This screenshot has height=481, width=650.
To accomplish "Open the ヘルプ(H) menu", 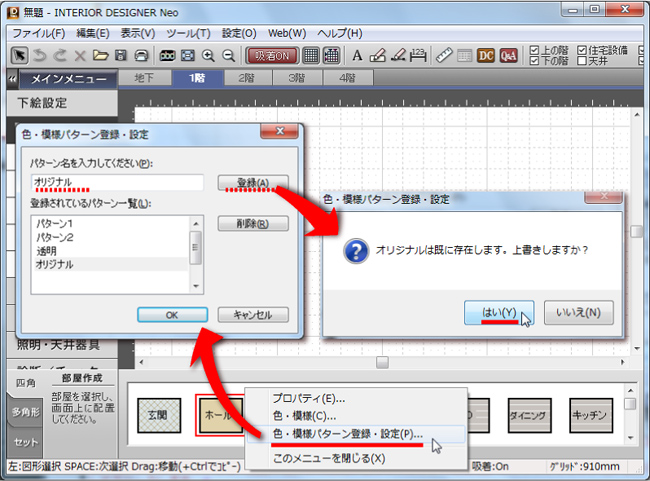I will pos(340,33).
